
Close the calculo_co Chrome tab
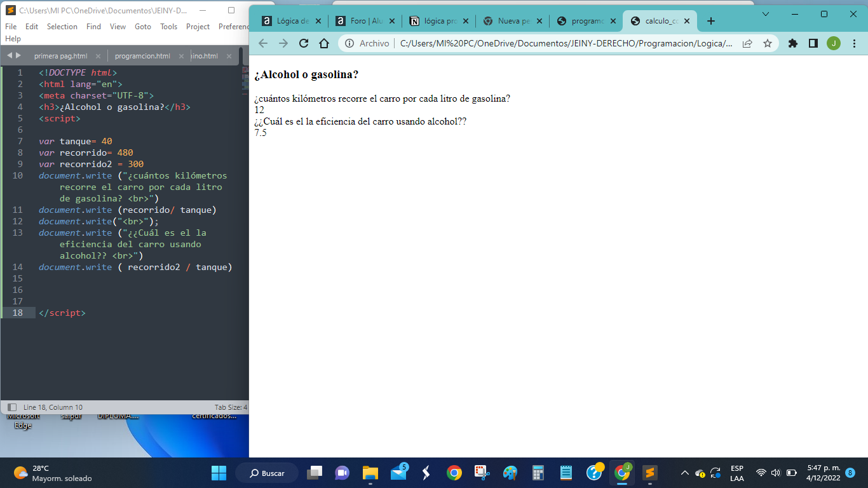click(x=686, y=21)
